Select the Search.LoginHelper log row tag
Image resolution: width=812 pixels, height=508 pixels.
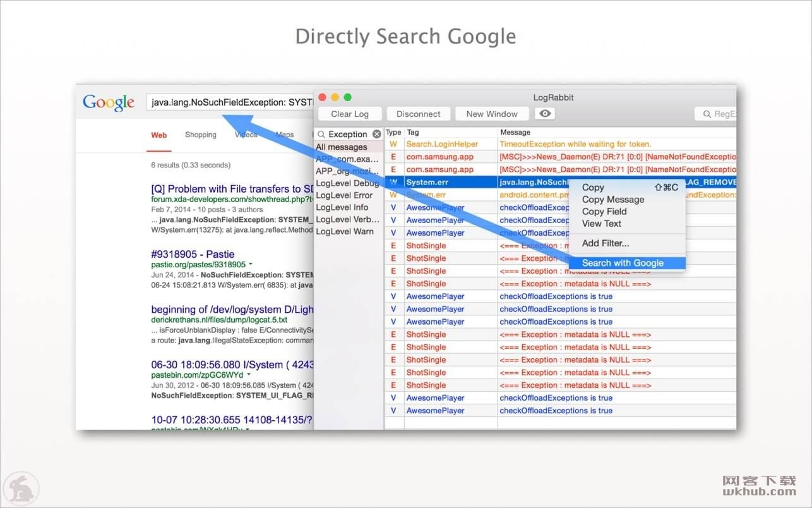(x=442, y=144)
